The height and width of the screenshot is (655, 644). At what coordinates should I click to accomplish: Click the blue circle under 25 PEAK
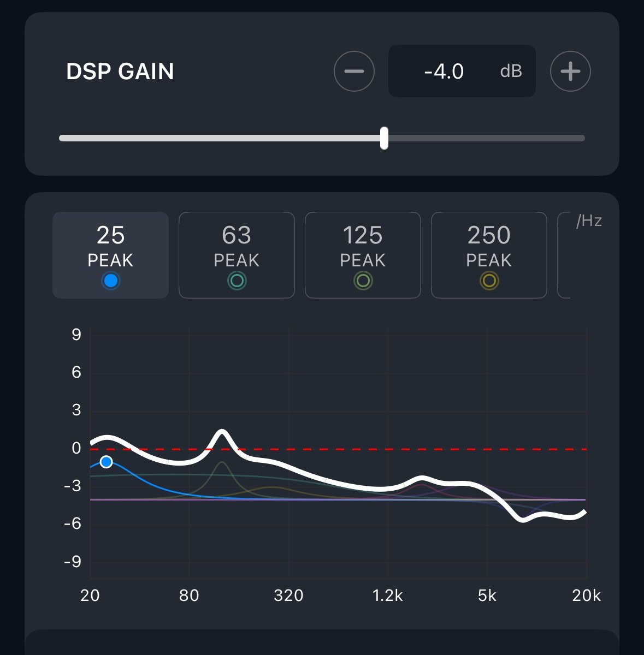pos(110,281)
